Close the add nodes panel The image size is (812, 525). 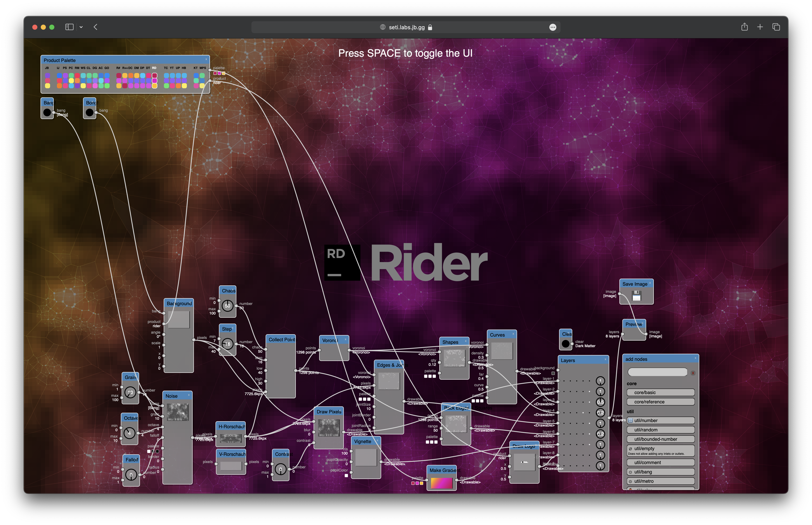pyautogui.click(x=695, y=358)
